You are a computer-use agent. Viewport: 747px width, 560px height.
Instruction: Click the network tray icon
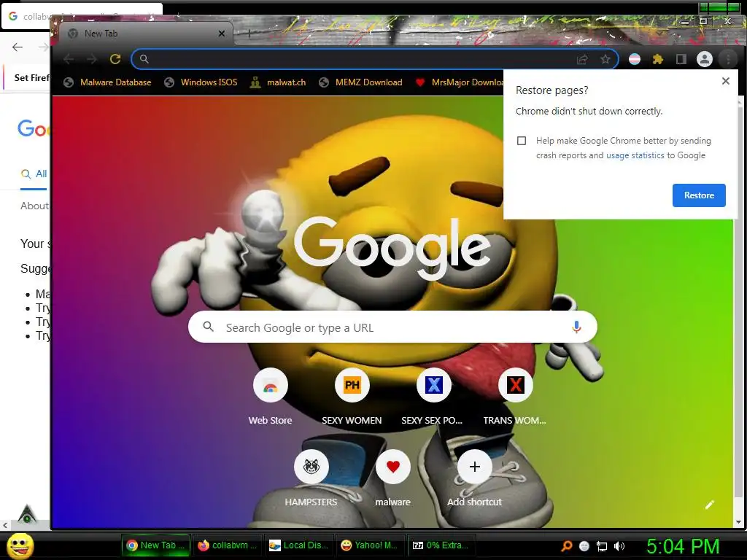(602, 546)
